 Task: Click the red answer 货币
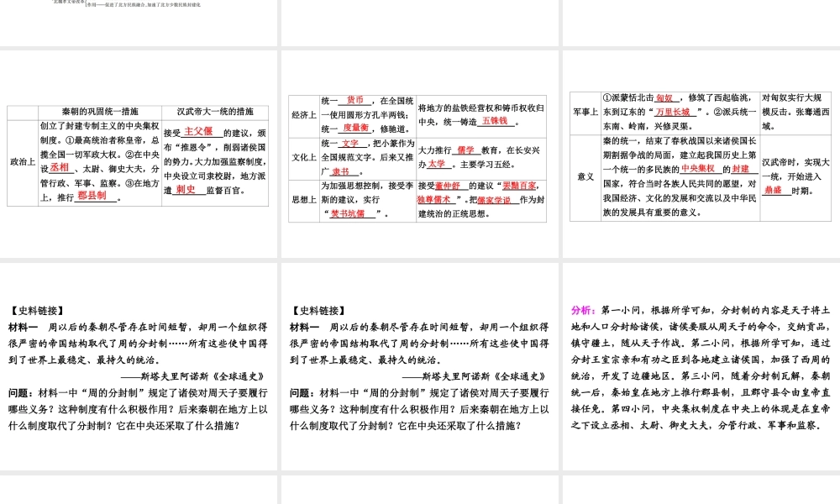coord(354,100)
